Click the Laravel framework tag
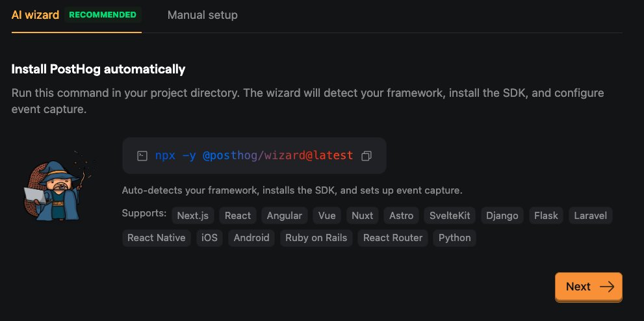 [x=591, y=216]
